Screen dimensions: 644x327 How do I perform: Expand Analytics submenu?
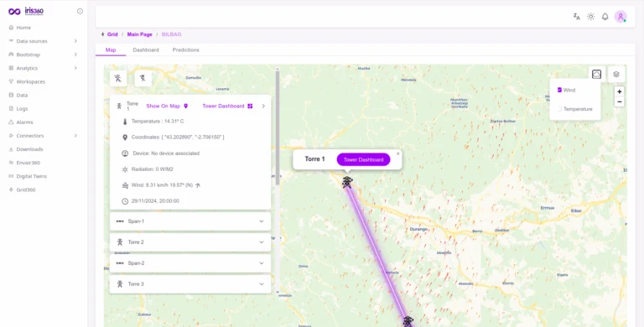[75, 68]
